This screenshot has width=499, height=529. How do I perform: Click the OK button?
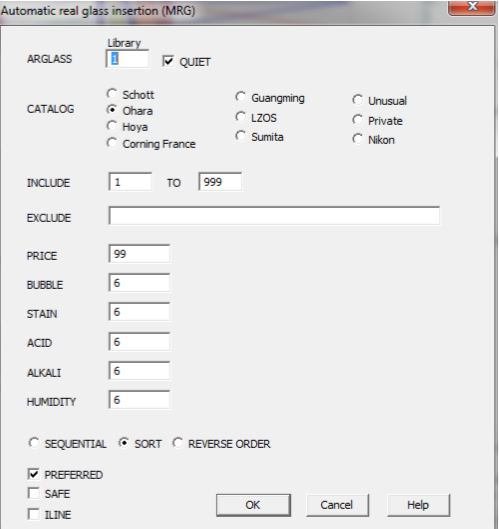[253, 505]
